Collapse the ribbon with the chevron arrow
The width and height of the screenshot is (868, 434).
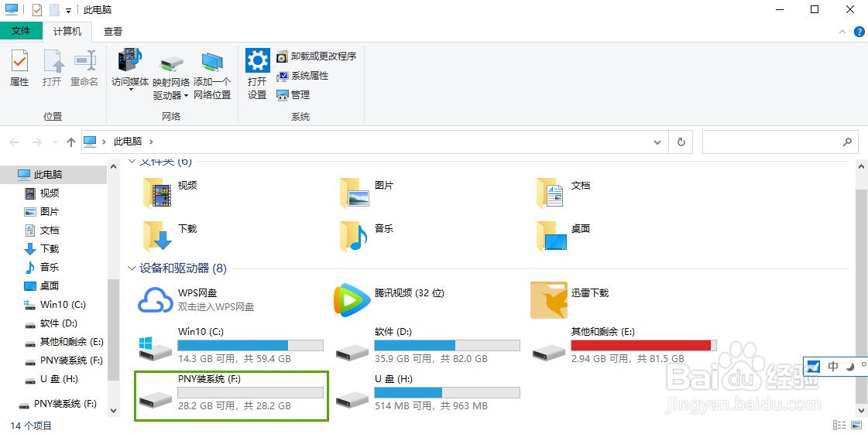[x=843, y=32]
